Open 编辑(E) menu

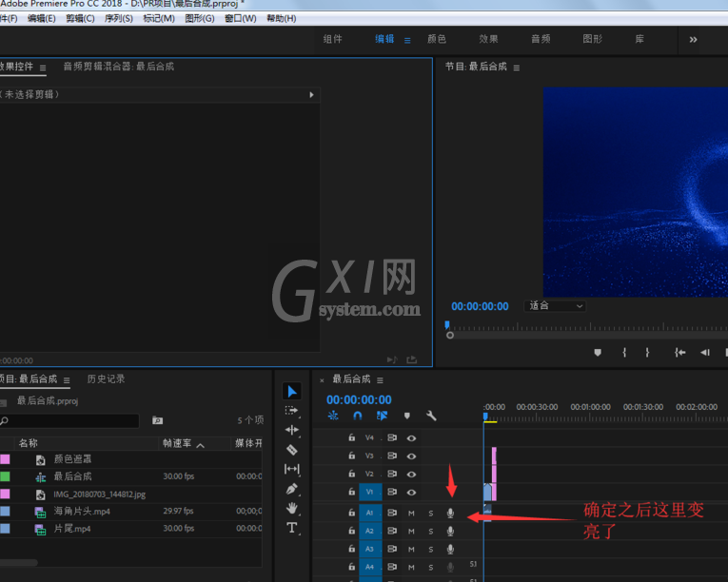click(x=42, y=19)
